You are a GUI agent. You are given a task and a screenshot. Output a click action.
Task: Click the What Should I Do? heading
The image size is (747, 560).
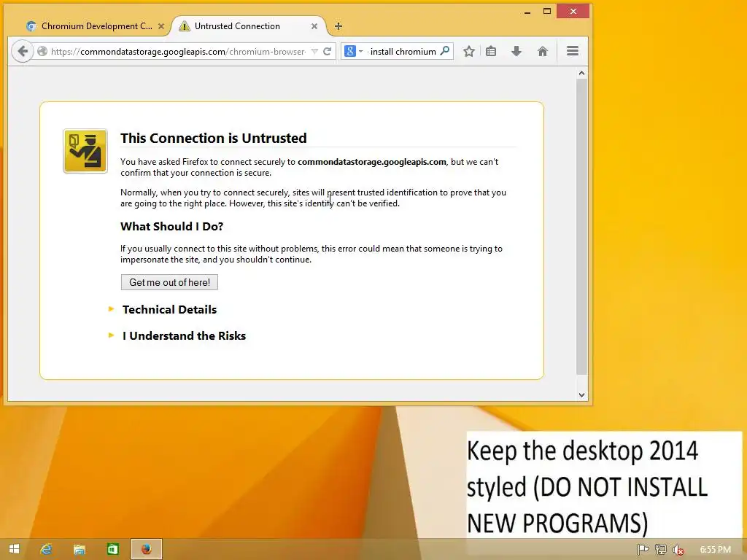(x=171, y=226)
